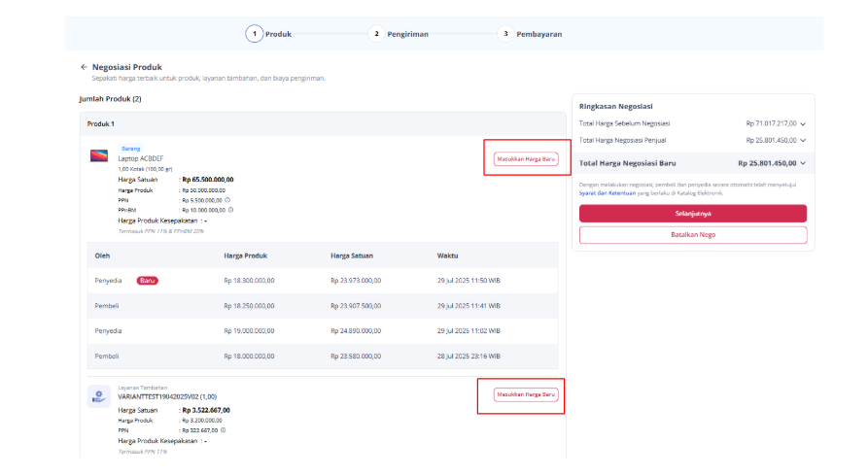Expand Total Harga Negosiasi Baru chevron
The image size is (868, 476).
(803, 163)
